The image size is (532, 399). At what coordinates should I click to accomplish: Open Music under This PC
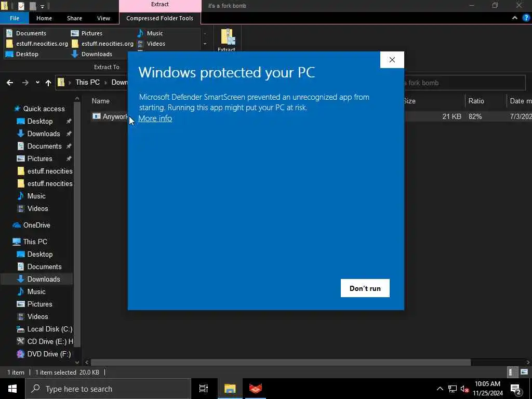click(x=36, y=291)
